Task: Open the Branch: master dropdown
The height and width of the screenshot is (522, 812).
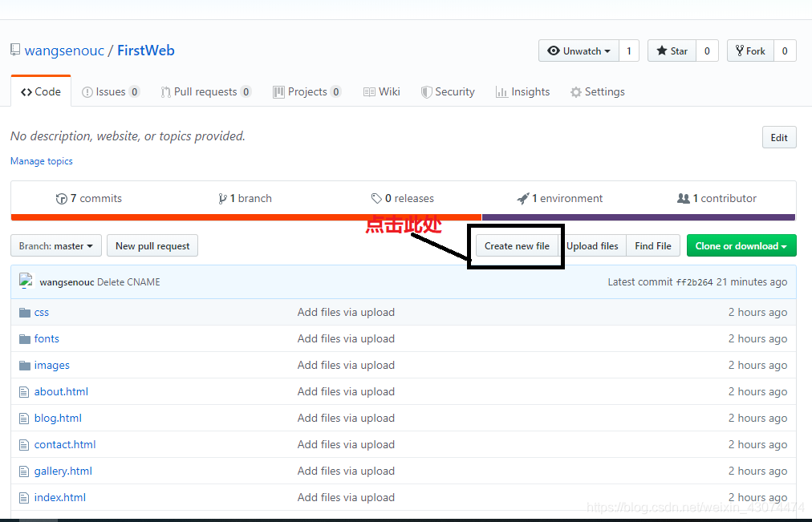Action: coord(56,245)
